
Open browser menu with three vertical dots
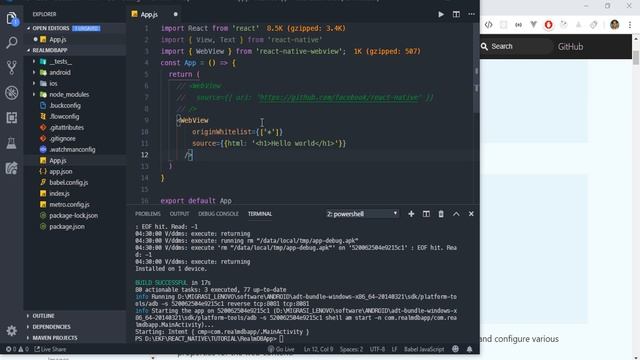630,25
